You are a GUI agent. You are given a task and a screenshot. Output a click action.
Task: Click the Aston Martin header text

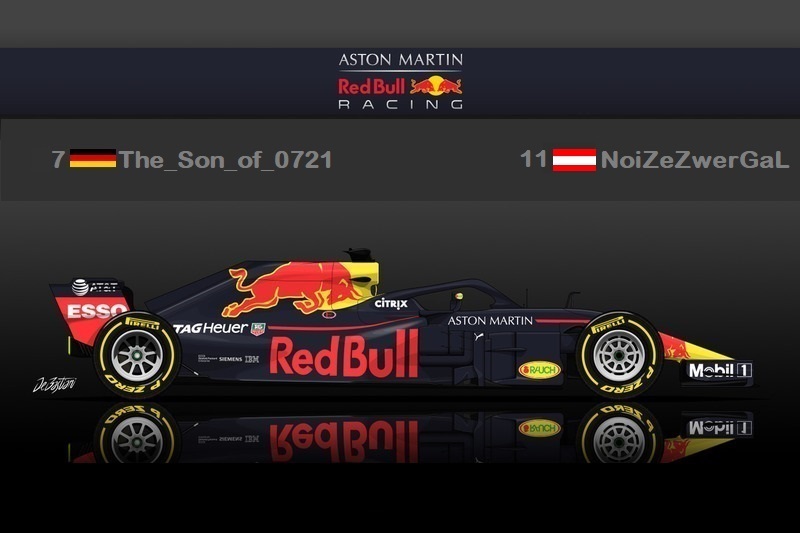click(401, 60)
